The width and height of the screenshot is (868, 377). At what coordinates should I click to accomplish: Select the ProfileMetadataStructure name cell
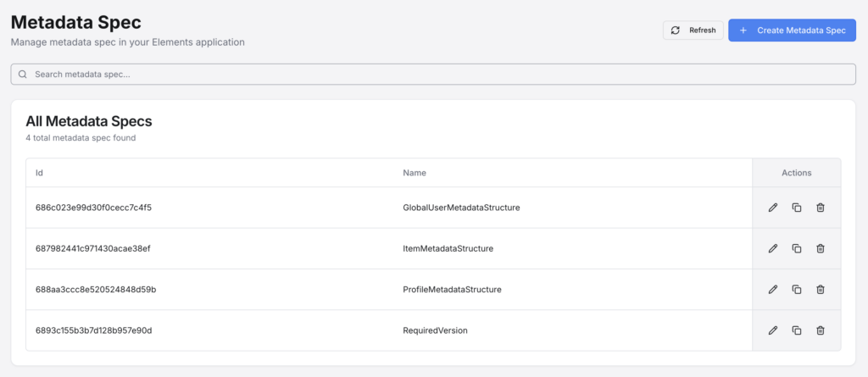pos(452,289)
